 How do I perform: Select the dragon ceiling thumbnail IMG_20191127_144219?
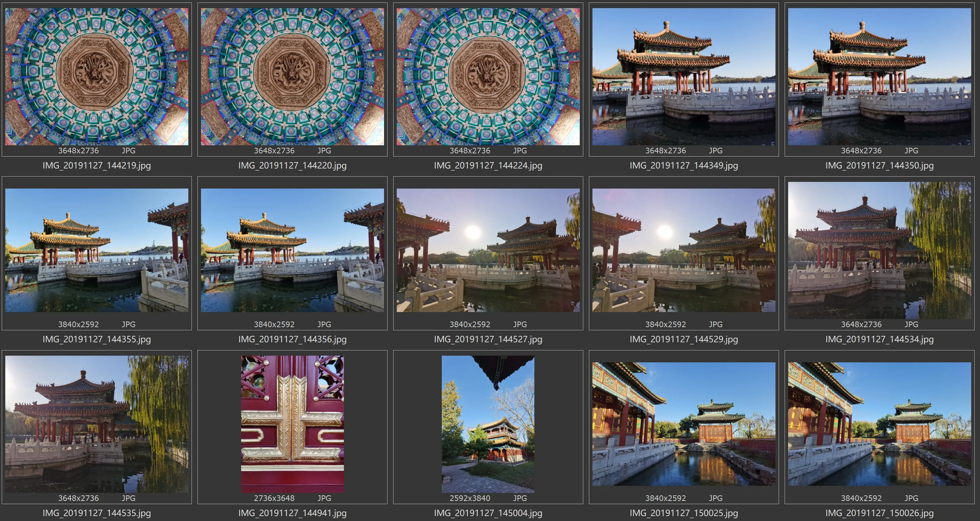tap(97, 76)
